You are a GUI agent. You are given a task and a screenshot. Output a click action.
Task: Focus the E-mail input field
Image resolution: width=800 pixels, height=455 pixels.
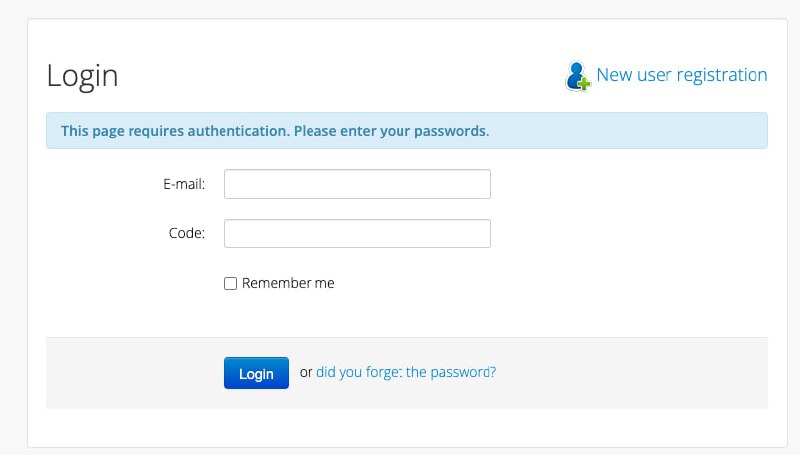tap(357, 184)
